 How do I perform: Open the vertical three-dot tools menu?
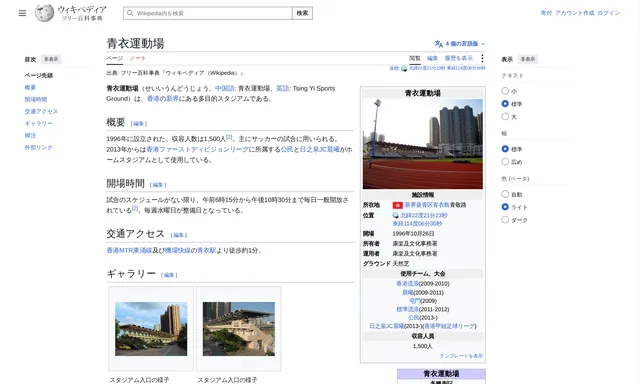(482, 58)
